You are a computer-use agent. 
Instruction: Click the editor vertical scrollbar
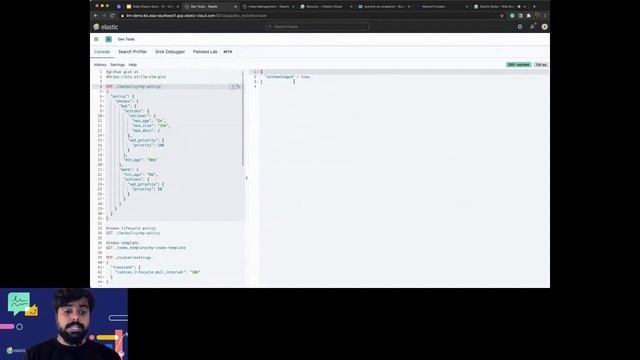[x=243, y=118]
